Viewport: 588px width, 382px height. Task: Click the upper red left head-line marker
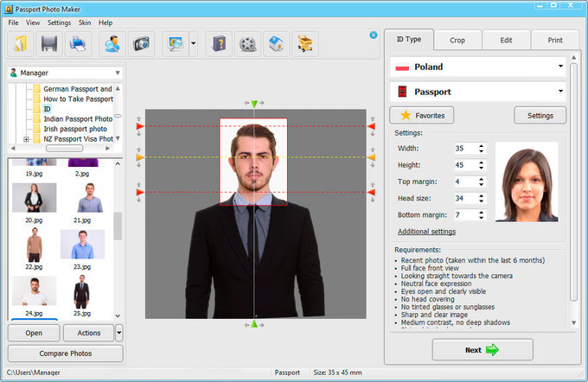(140, 126)
